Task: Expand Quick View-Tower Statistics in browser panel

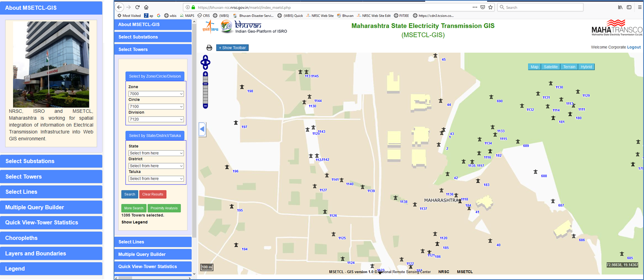Action: click(x=153, y=267)
